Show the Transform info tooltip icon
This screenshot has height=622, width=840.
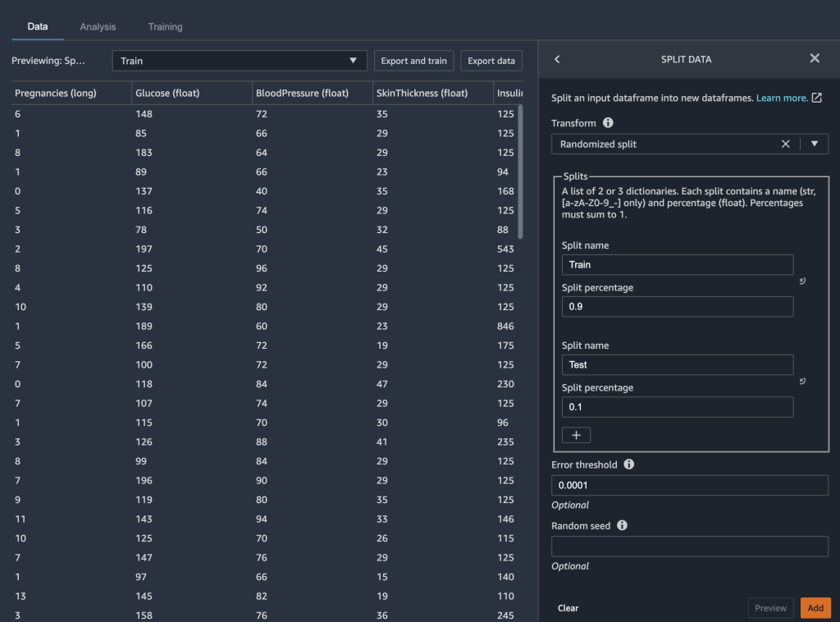pos(608,123)
